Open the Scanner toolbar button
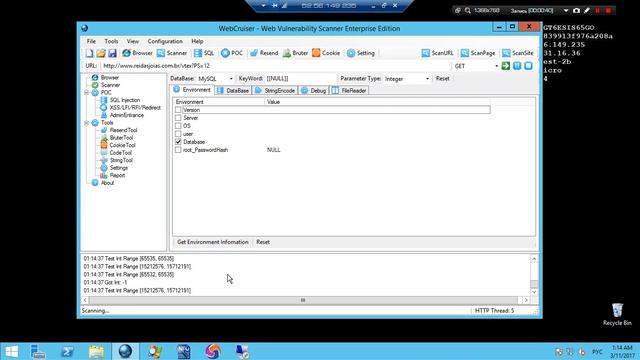The height and width of the screenshot is (360, 640). coord(172,53)
